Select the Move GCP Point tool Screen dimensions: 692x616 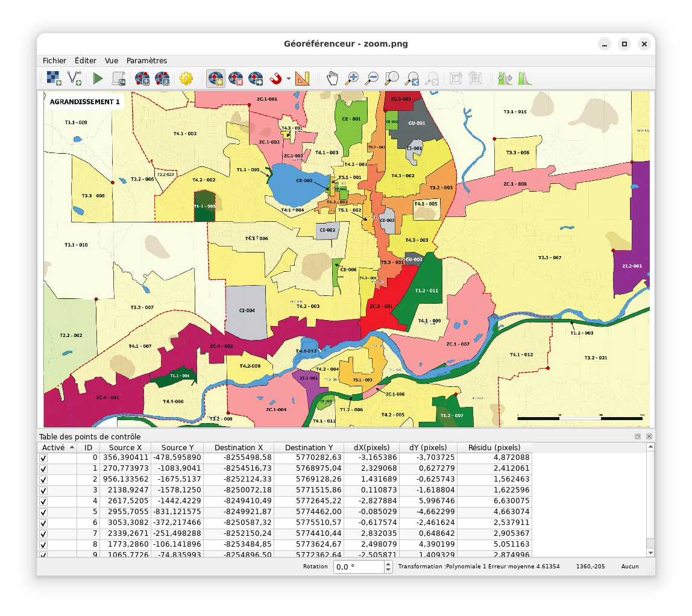point(256,78)
